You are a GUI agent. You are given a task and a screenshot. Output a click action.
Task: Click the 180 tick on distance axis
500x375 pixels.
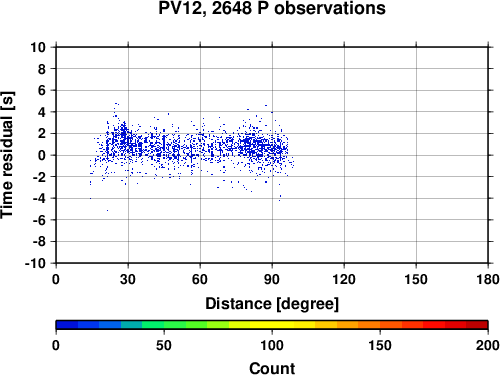tap(488, 279)
